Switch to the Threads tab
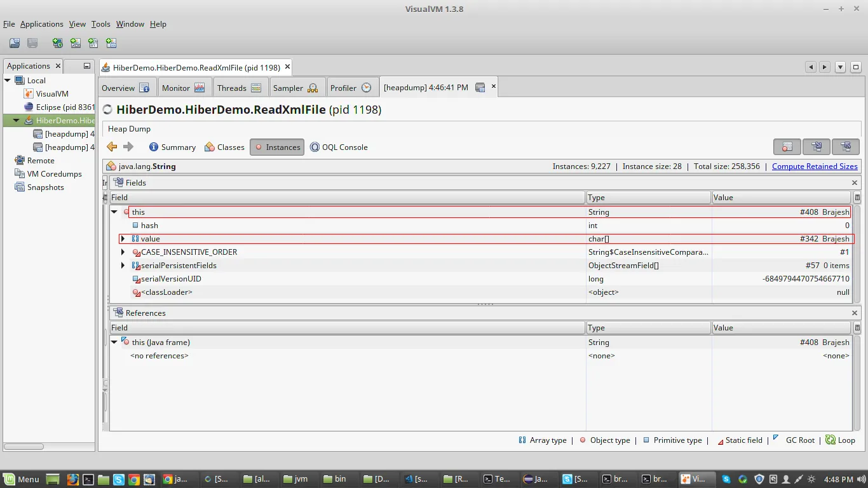 (240, 88)
